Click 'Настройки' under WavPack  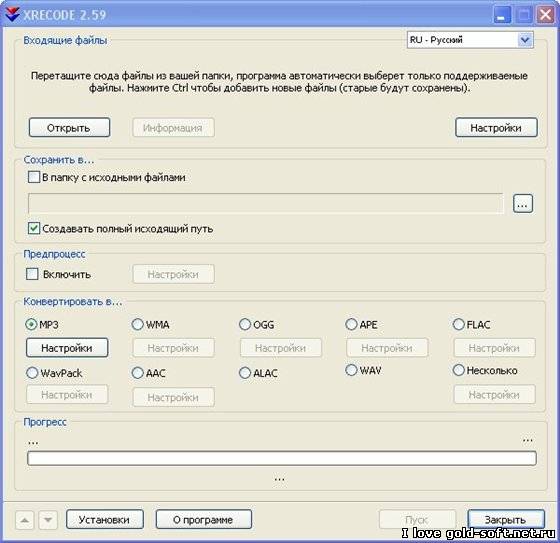[67, 394]
